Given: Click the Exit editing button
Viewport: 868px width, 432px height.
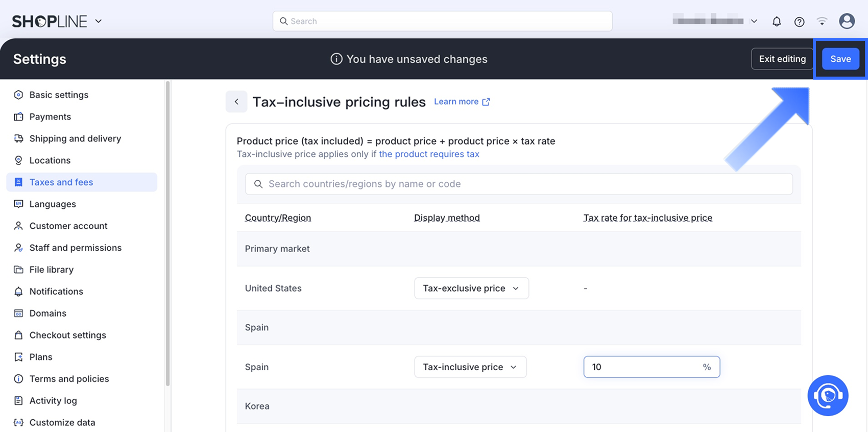Looking at the screenshot, I should 782,59.
